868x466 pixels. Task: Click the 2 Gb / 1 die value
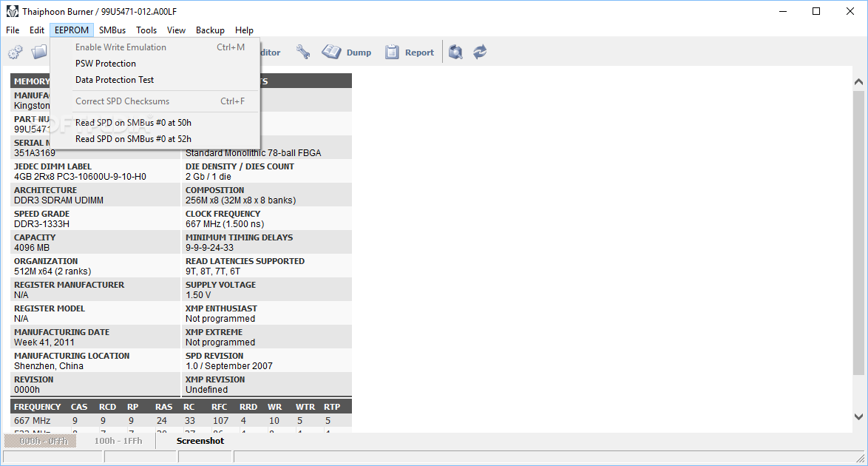pyautogui.click(x=208, y=177)
